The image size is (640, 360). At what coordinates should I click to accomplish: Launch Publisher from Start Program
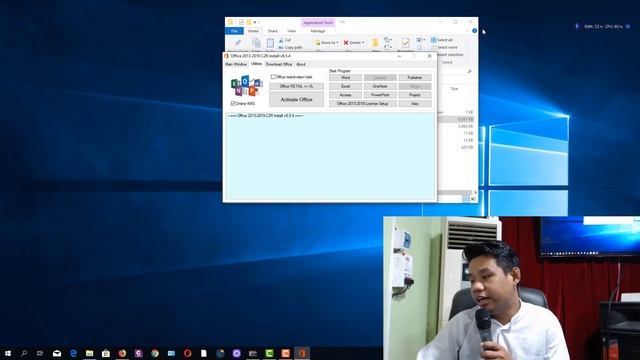[415, 78]
